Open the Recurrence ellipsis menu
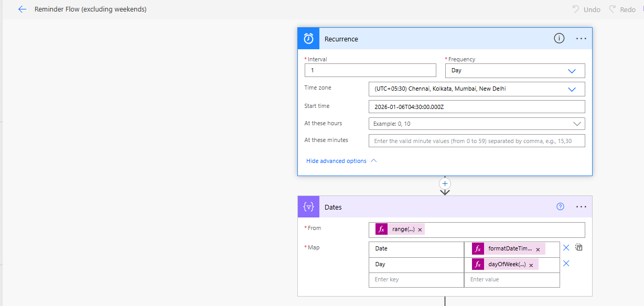 (581, 38)
